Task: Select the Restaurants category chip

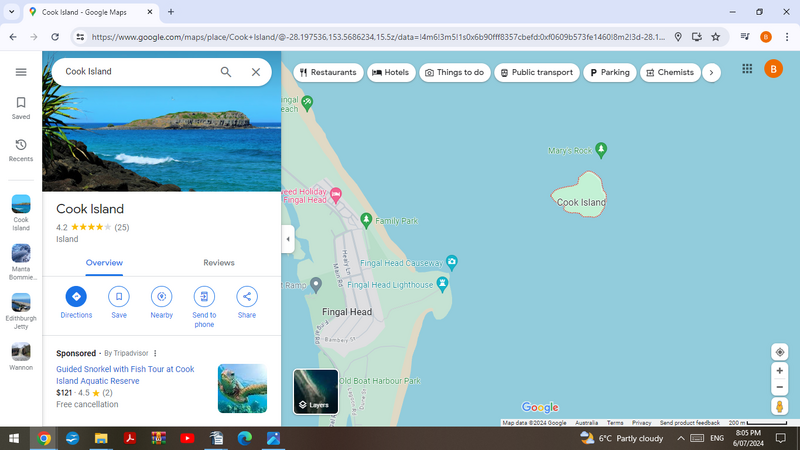Action: [327, 72]
